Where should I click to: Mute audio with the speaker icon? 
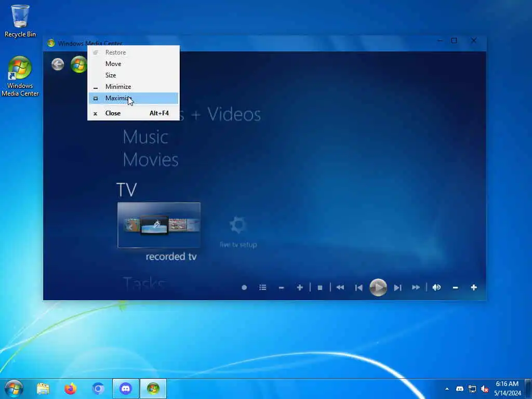click(436, 288)
